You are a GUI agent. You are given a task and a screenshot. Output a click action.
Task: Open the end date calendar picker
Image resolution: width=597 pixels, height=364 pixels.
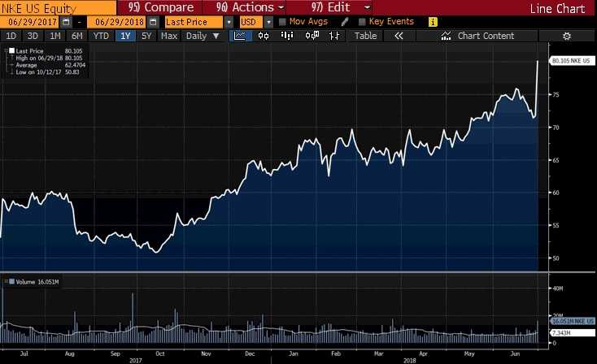click(153, 22)
